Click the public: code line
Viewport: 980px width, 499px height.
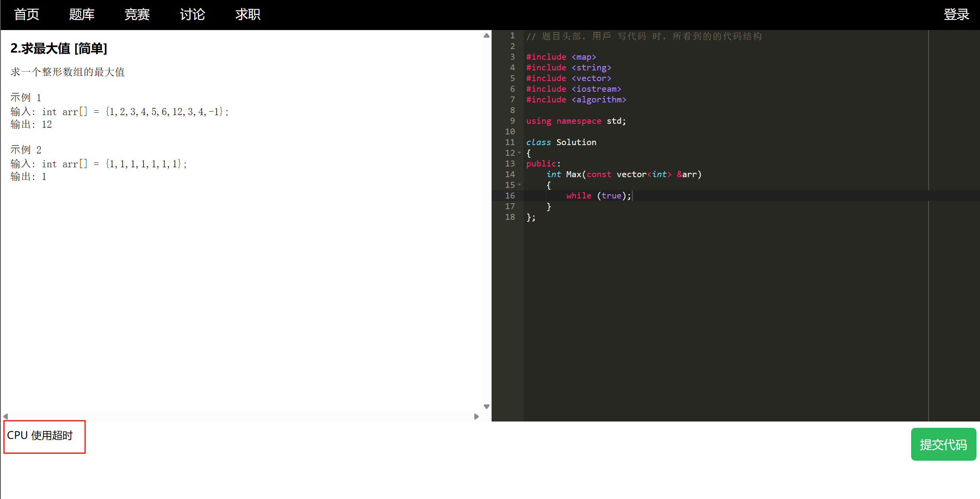click(543, 164)
